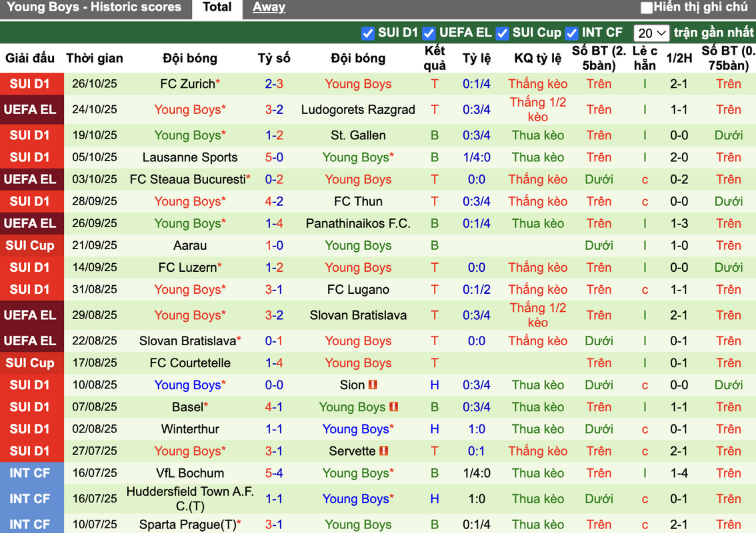Click the Kết quả column header
756x533 pixels.
[x=435, y=59]
